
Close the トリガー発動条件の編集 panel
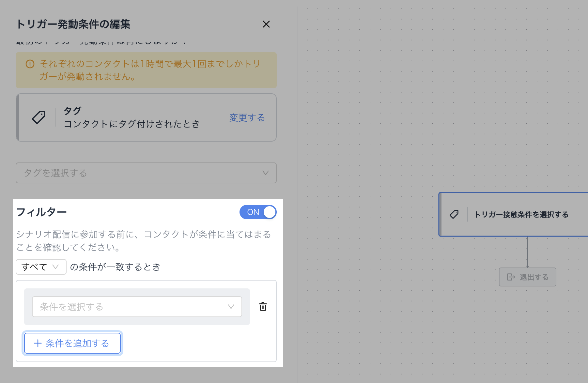coord(266,24)
